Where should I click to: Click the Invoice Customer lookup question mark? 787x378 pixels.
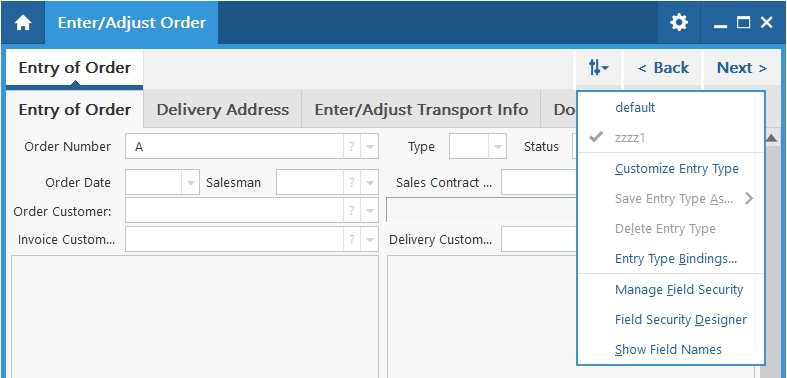(x=352, y=239)
